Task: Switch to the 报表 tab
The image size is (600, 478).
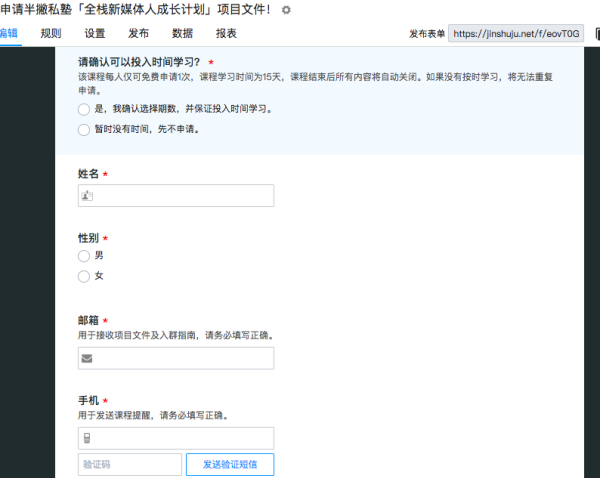Action: (x=226, y=33)
